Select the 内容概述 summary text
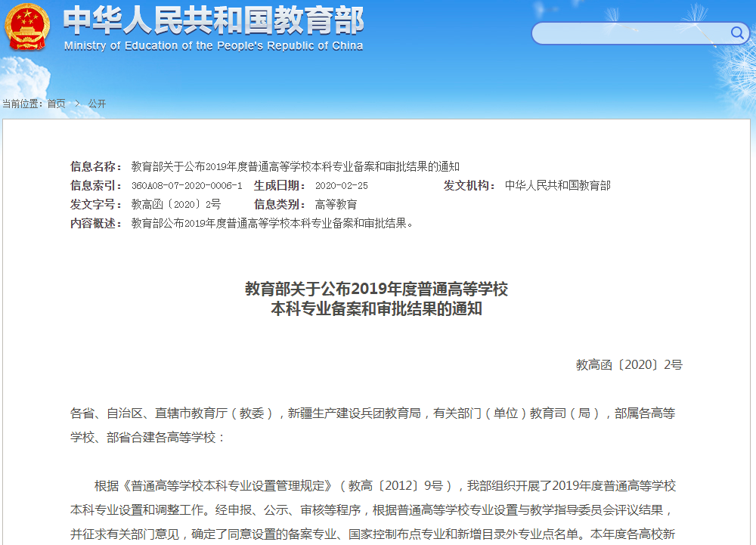Image resolution: width=756 pixels, height=545 pixels. [272, 223]
